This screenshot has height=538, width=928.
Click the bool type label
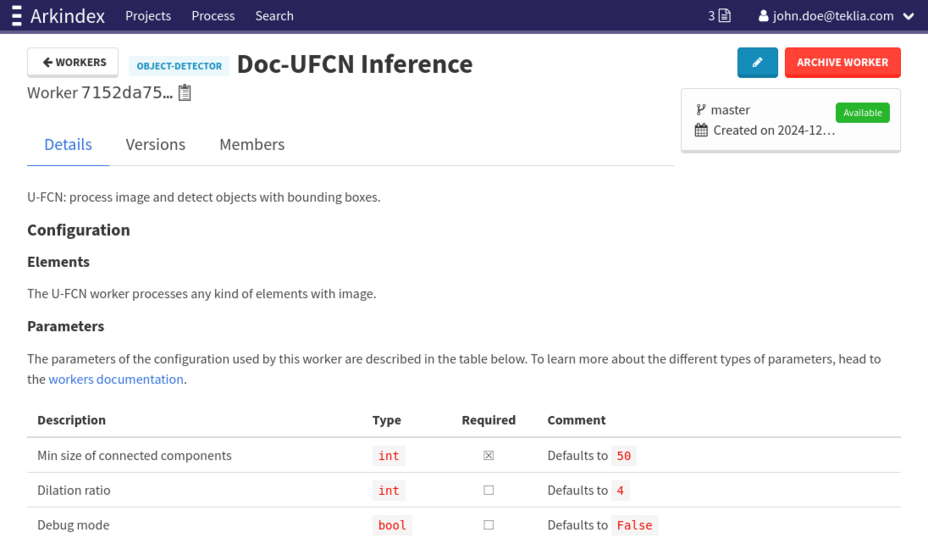pyautogui.click(x=392, y=525)
